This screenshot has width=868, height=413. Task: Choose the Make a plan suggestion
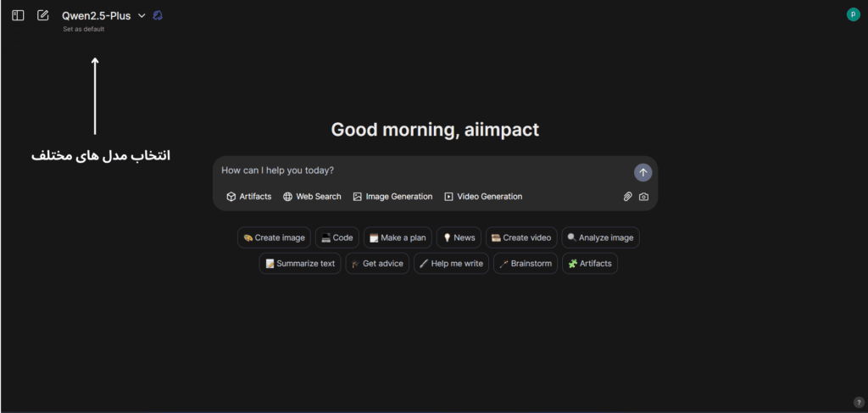pyautogui.click(x=397, y=238)
